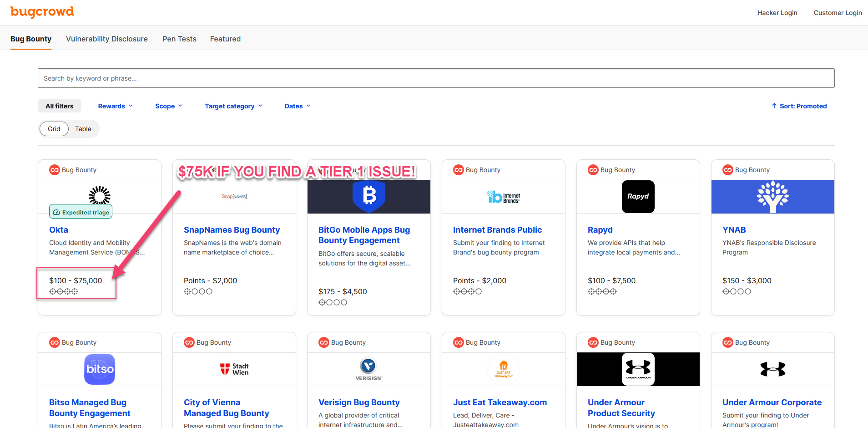
Task: Click "YNAB's Responsible Disclosure Program" description
Action: 769,248
